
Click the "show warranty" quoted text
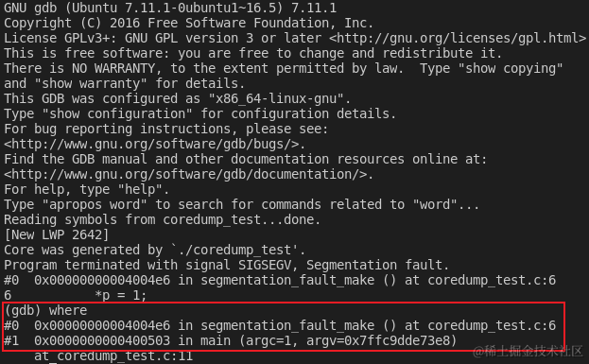pyautogui.click(x=91, y=83)
